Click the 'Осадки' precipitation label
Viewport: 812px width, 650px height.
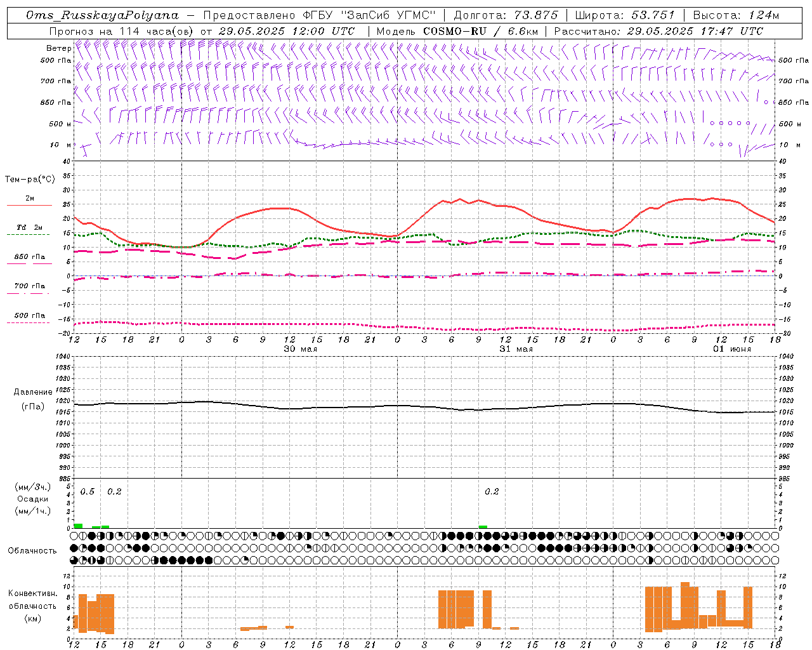coord(32,499)
